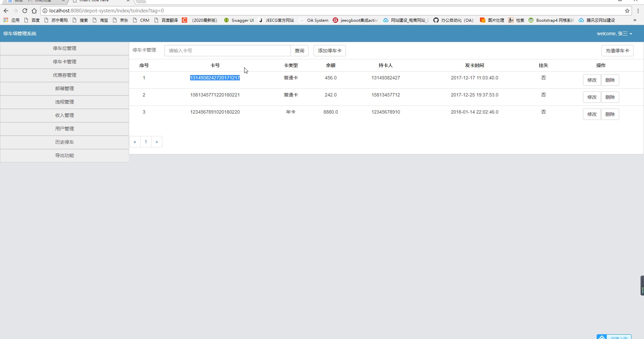Click card number 1581345771220180221
Screen dimensions: 644x339
click(x=215, y=95)
